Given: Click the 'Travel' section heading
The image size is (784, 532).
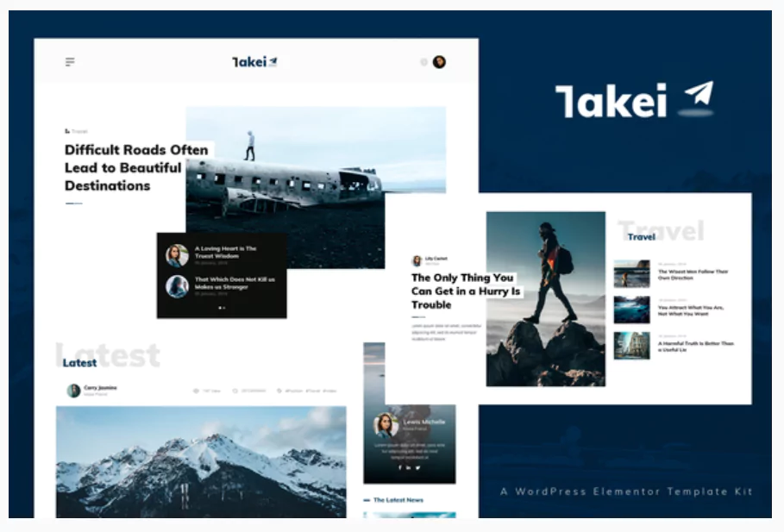Looking at the screenshot, I should [642, 237].
